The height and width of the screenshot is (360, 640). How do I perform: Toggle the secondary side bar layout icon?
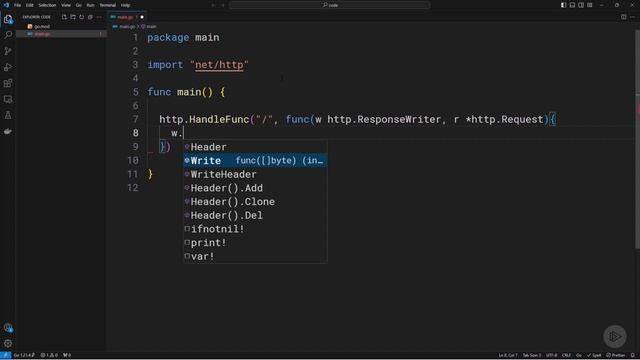(x=581, y=5)
